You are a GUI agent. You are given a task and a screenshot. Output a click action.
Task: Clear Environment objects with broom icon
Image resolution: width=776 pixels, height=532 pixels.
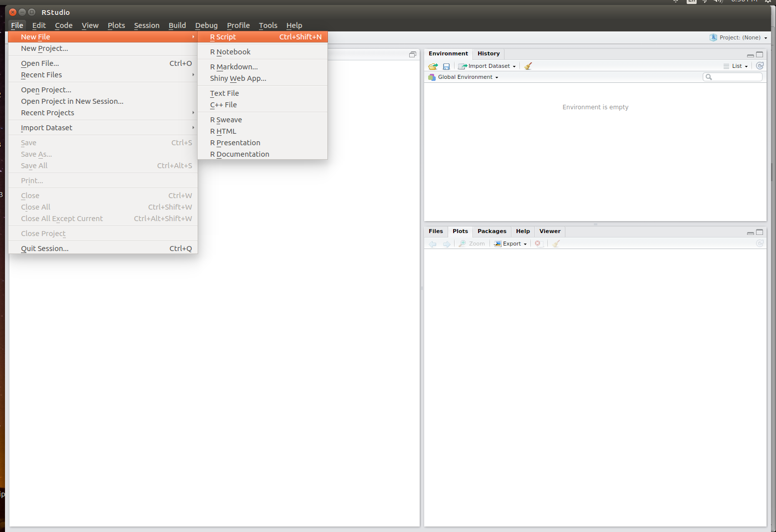528,66
